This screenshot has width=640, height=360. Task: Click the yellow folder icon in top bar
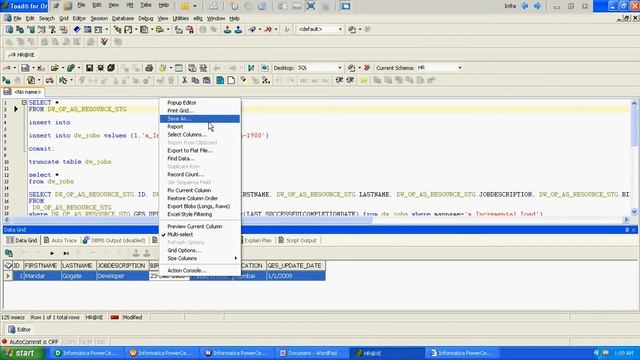[x=185, y=6]
